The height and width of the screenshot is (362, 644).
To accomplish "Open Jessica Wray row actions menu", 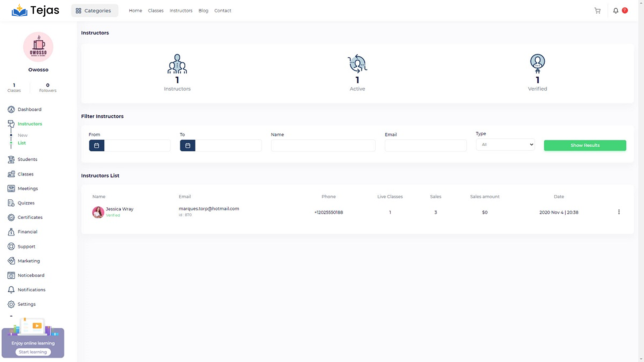I will [619, 212].
